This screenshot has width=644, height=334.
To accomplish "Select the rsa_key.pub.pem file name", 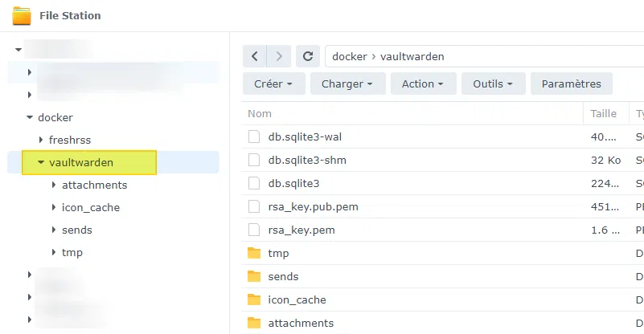I will pos(313,207).
